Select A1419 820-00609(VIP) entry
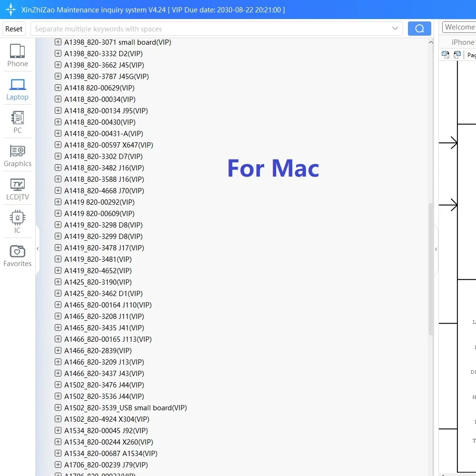 point(99,213)
